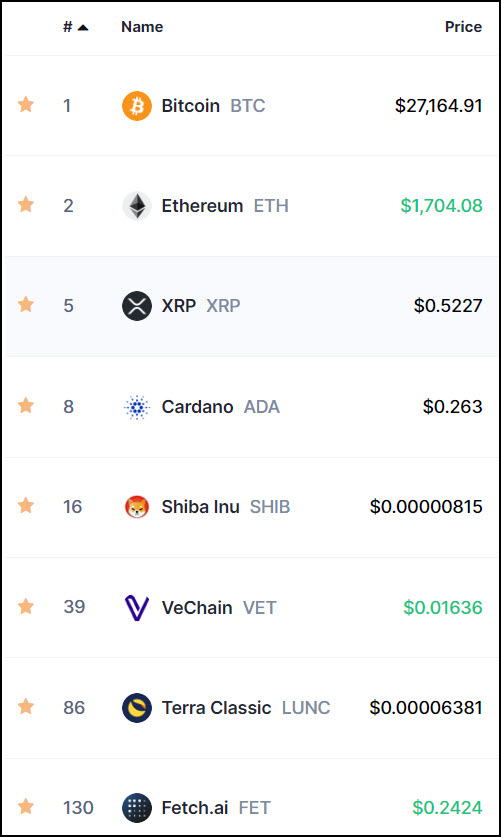
Task: Unstar Bitcoin from the watchlist
Action: click(x=26, y=105)
